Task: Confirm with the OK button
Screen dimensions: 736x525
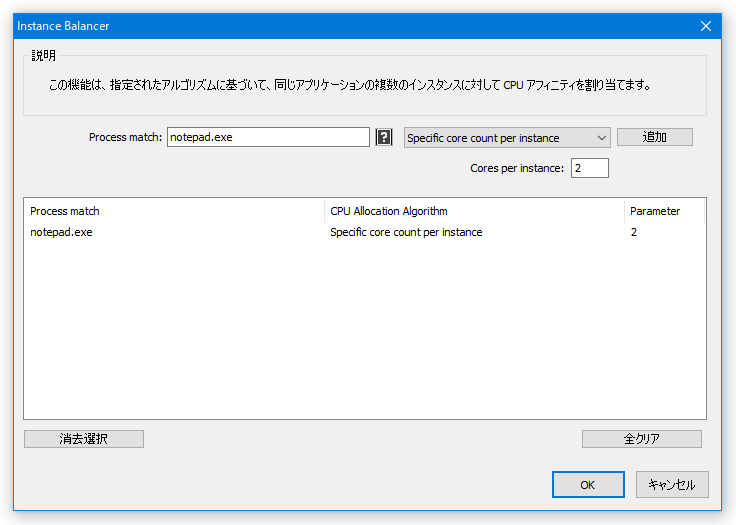Action: point(588,485)
